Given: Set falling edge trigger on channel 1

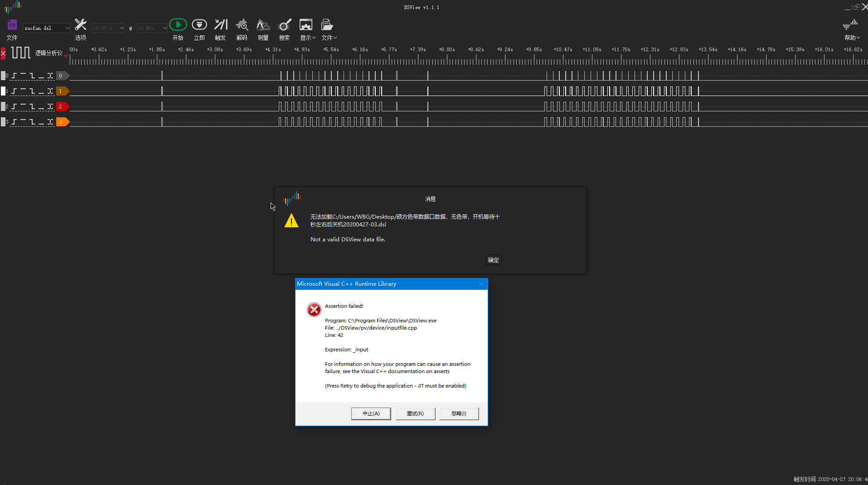Looking at the screenshot, I should (32, 91).
